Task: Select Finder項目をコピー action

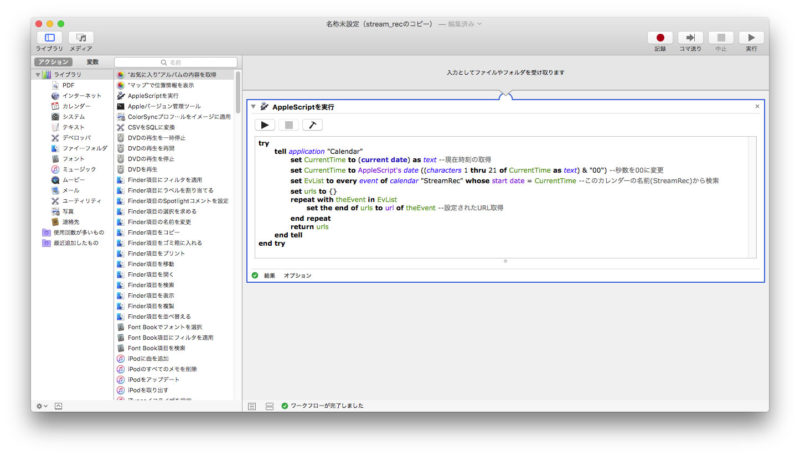Action: pyautogui.click(x=148, y=233)
